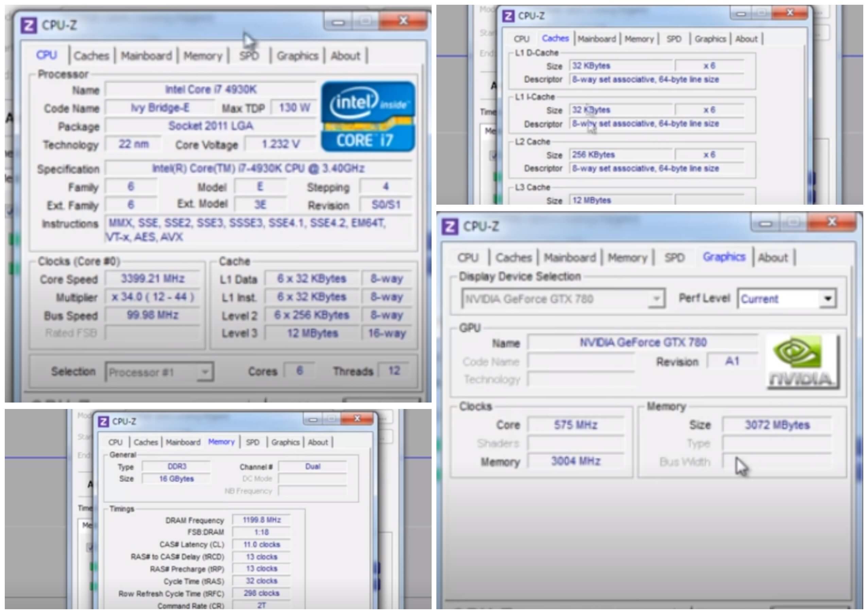868x614 pixels.
Task: Click the memory Size value '16 GBytes'
Action: (176, 479)
